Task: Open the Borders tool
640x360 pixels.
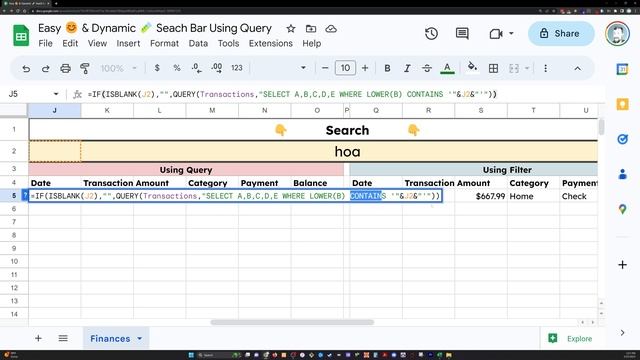Action: (x=493, y=68)
